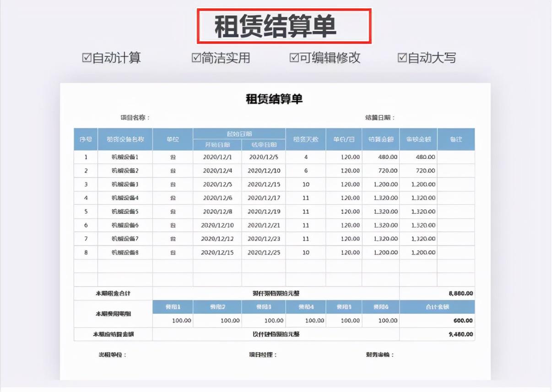Select the 序号 column header
Screen dimensions: 552x392
click(85, 139)
